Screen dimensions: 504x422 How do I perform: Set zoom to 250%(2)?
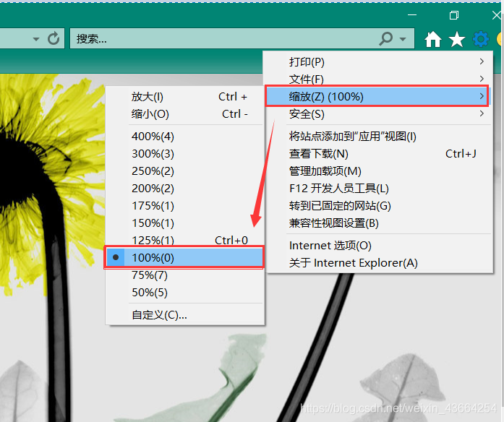185,171
